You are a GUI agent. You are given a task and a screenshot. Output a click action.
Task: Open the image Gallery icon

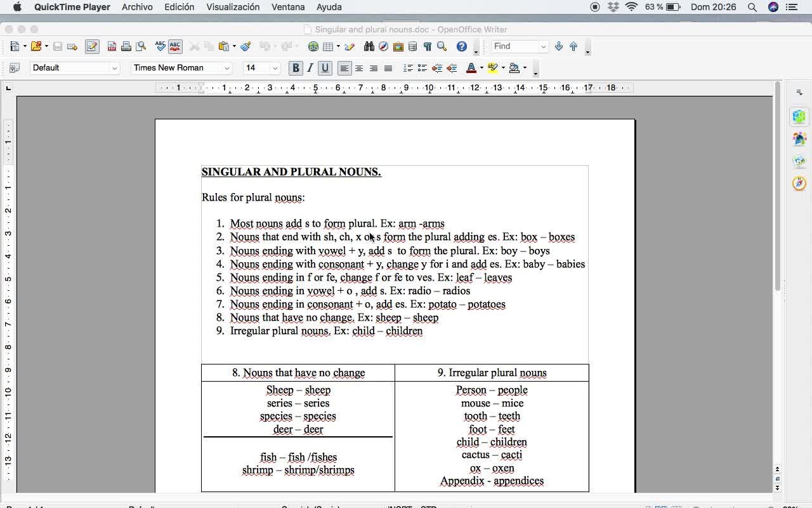point(398,46)
